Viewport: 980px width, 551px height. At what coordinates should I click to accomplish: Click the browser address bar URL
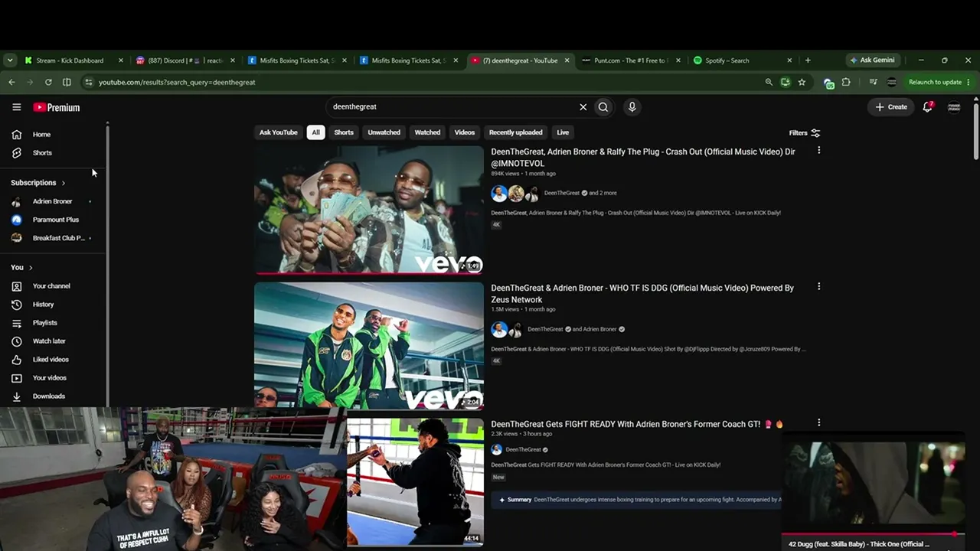click(x=177, y=82)
